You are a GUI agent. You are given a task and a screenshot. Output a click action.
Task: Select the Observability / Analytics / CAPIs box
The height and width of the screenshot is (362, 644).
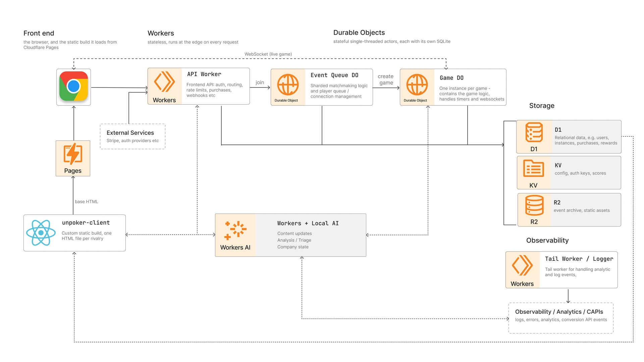(x=561, y=318)
